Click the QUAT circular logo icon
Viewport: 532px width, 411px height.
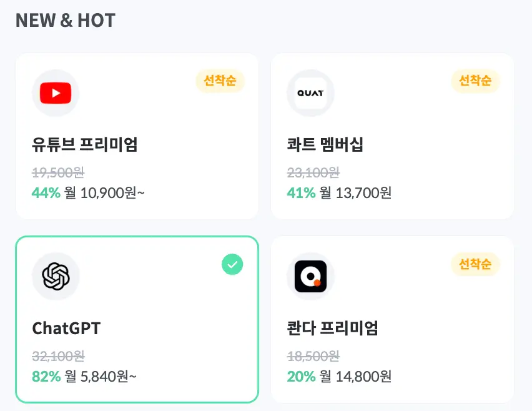(x=310, y=92)
